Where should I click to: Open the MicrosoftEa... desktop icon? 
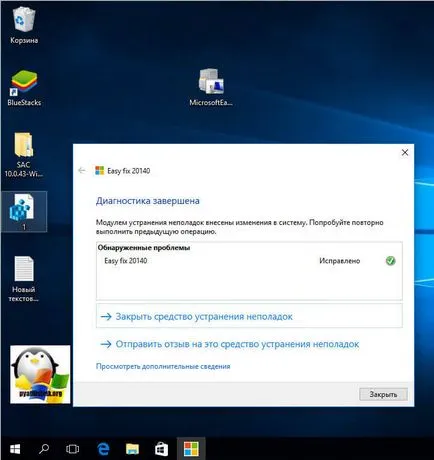click(x=211, y=87)
